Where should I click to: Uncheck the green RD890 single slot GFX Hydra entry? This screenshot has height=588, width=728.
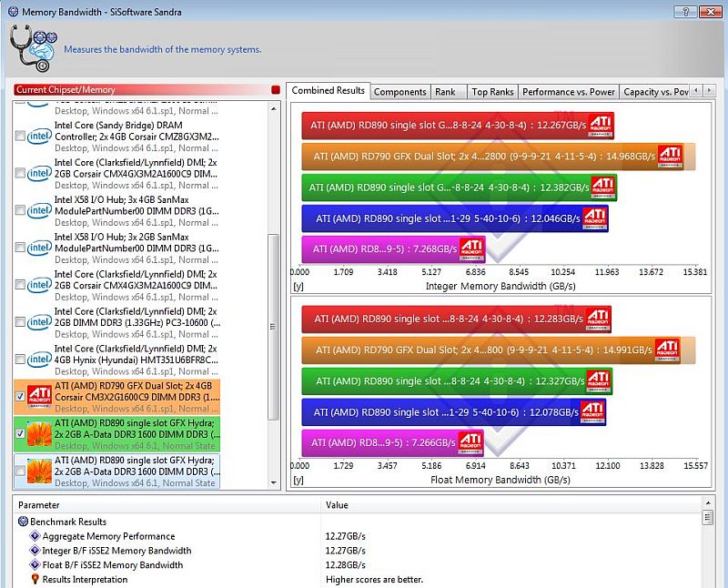(x=20, y=433)
